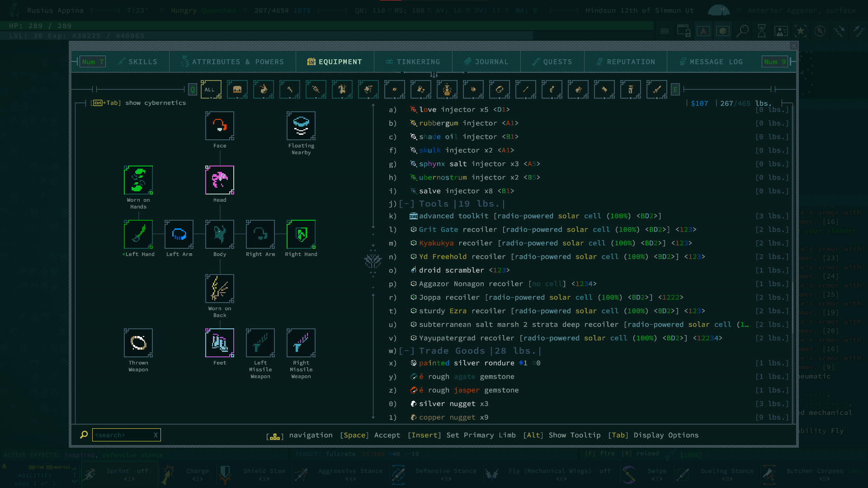
Task: Open the character card icon in top toolbar
Action: pyautogui.click(x=781, y=31)
